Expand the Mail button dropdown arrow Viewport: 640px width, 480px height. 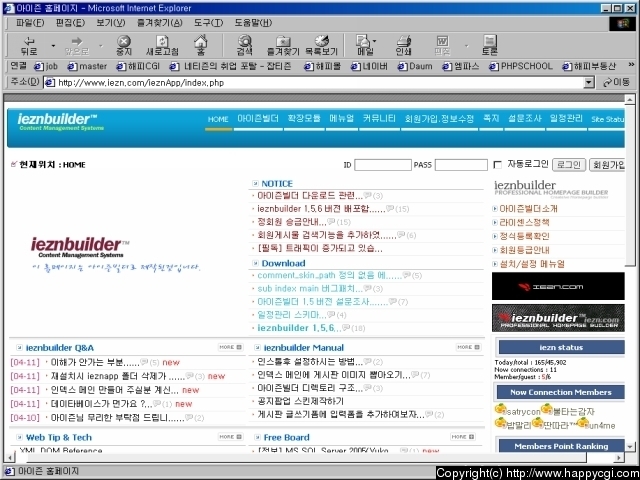pyautogui.click(x=375, y=41)
